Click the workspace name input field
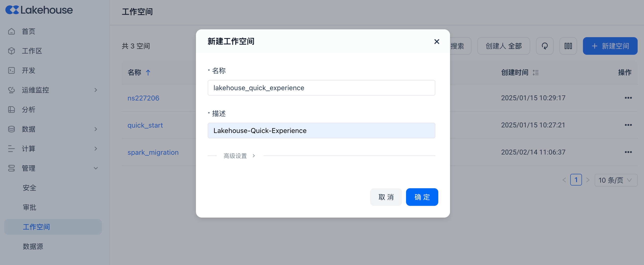Viewport: 644px width, 265px height. [x=321, y=88]
